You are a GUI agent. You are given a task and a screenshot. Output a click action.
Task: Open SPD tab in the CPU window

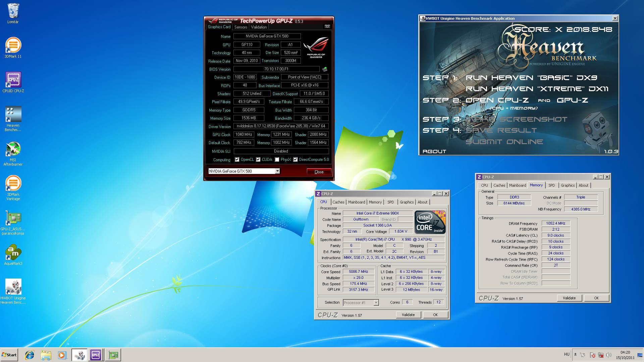point(391,202)
